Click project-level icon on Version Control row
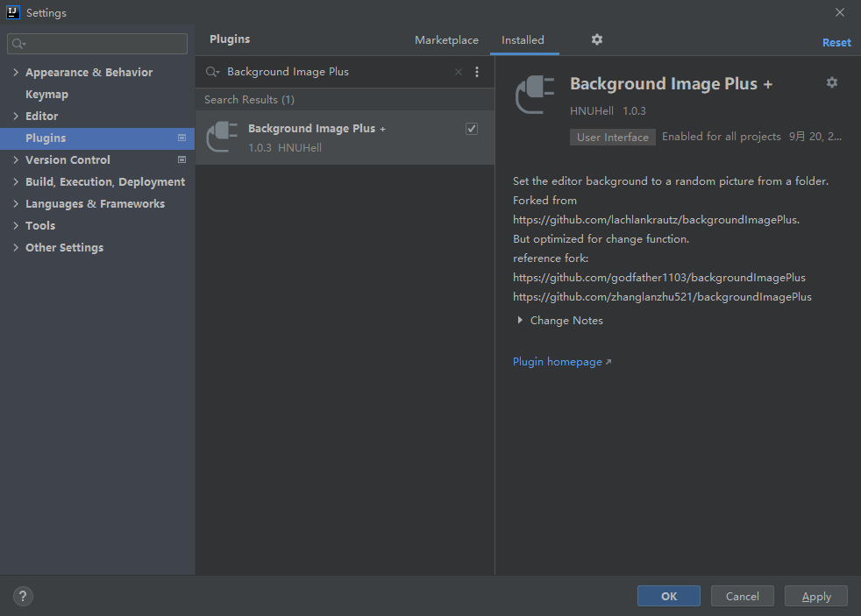This screenshot has height=616, width=861. point(181,159)
